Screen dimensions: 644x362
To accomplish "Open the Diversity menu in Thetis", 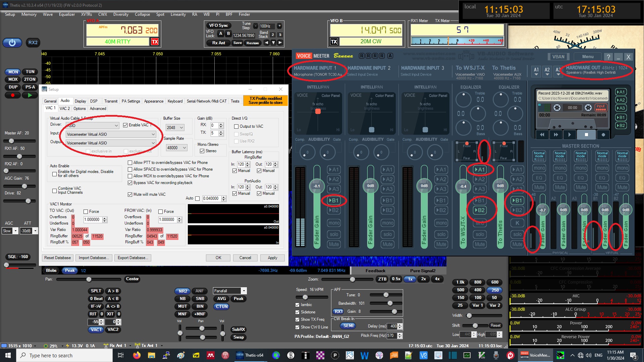I will point(121,14).
